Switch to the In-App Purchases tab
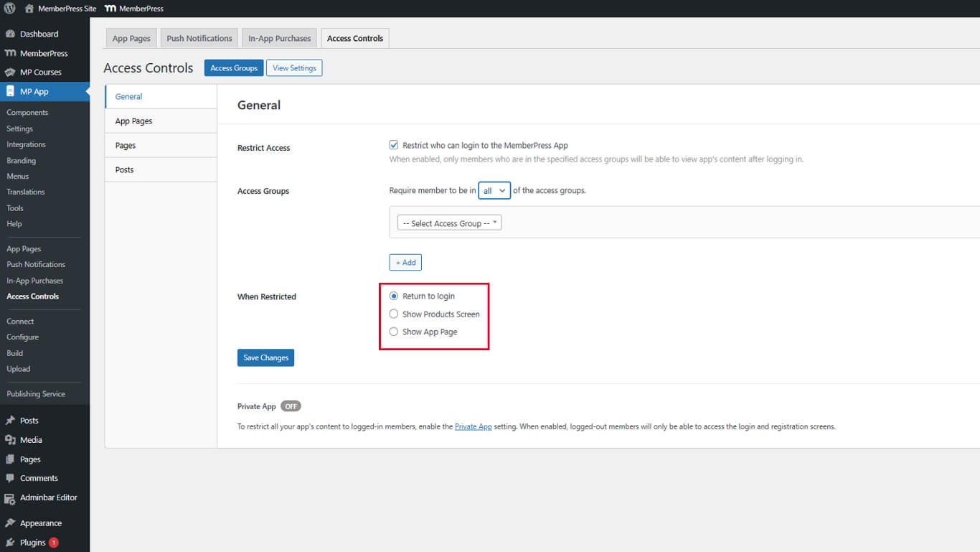The image size is (980, 552). pyautogui.click(x=280, y=39)
